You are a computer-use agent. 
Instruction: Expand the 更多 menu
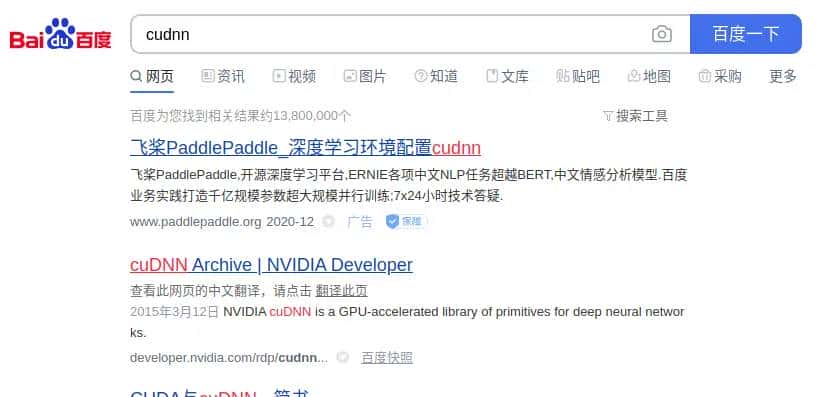783,77
